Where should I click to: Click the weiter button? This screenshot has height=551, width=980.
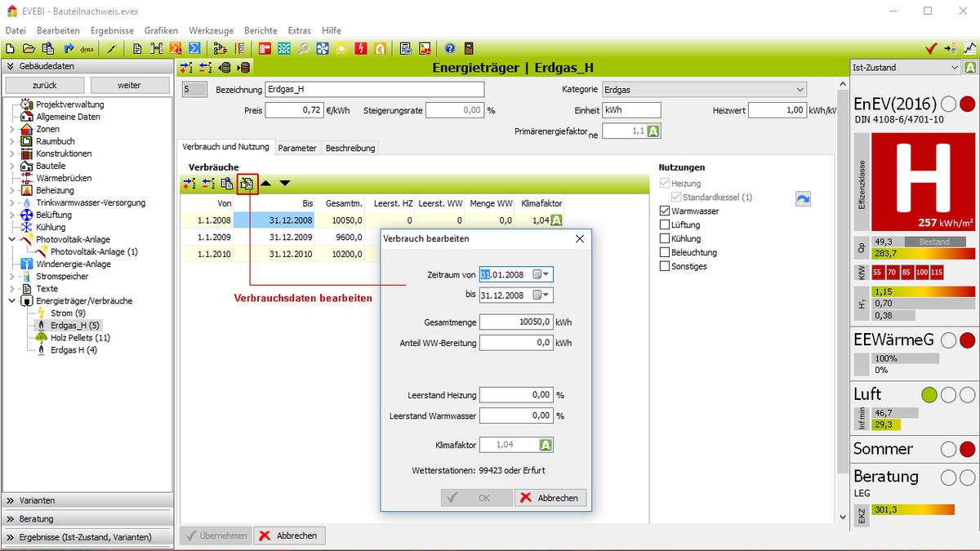point(129,85)
